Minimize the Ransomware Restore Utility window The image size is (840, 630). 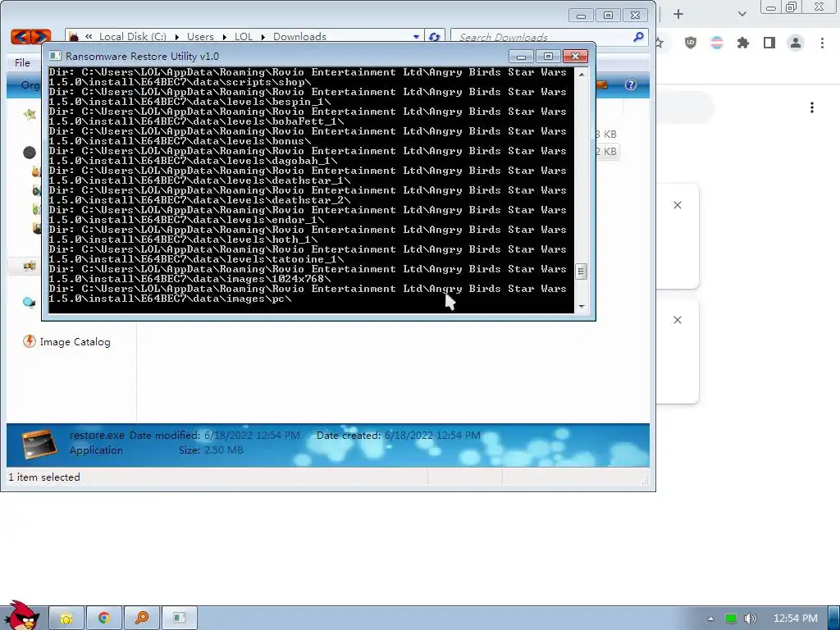coord(521,57)
